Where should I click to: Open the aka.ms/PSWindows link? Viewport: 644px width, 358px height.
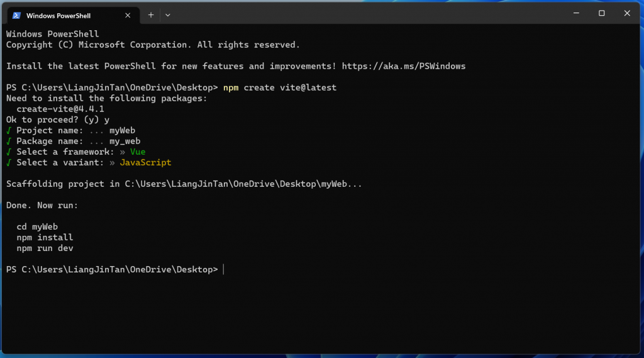(404, 66)
